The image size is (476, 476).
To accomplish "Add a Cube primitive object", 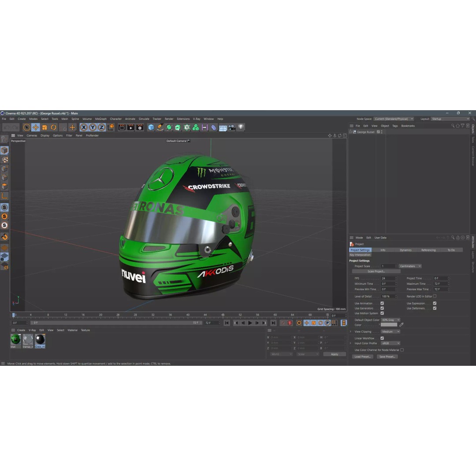I will tap(151, 127).
